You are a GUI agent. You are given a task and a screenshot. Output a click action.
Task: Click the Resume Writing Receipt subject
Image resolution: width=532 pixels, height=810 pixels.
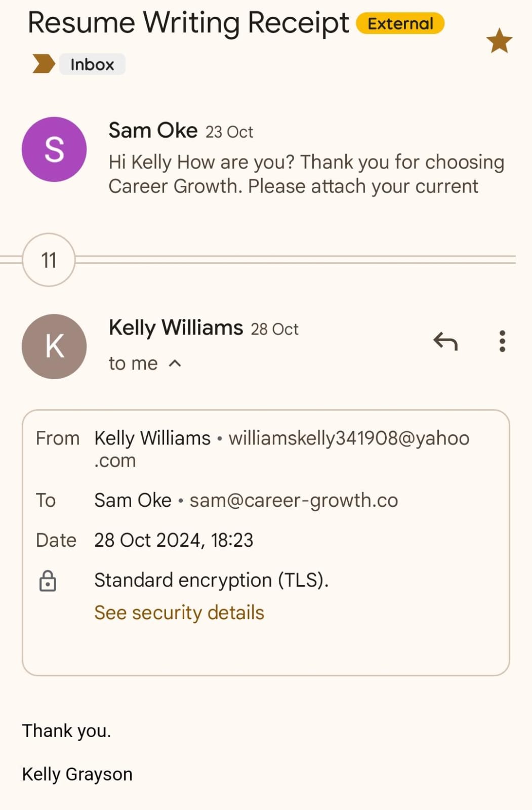[x=188, y=23]
